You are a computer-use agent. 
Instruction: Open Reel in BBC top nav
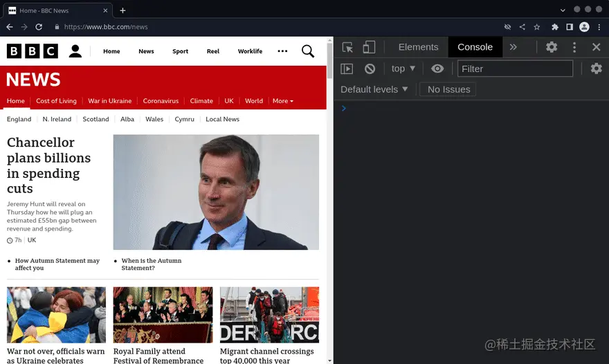click(x=213, y=51)
